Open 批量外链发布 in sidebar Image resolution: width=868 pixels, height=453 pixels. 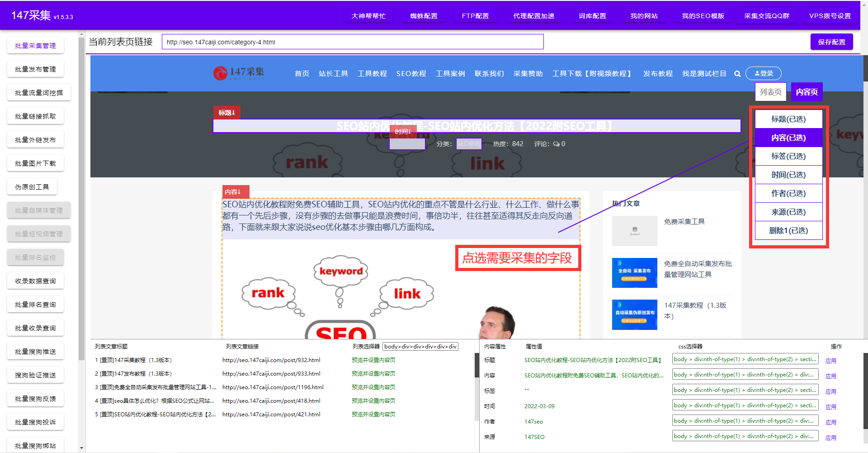35,140
